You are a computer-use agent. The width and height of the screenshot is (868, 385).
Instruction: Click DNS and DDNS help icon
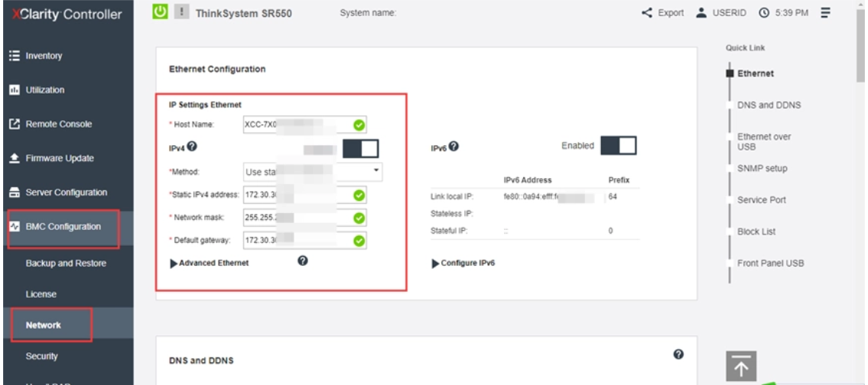point(678,354)
